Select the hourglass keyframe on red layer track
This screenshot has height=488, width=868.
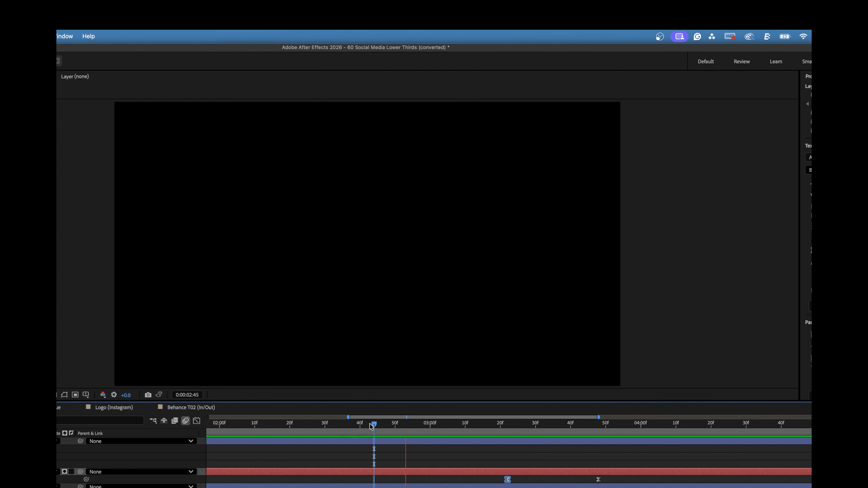point(507,479)
